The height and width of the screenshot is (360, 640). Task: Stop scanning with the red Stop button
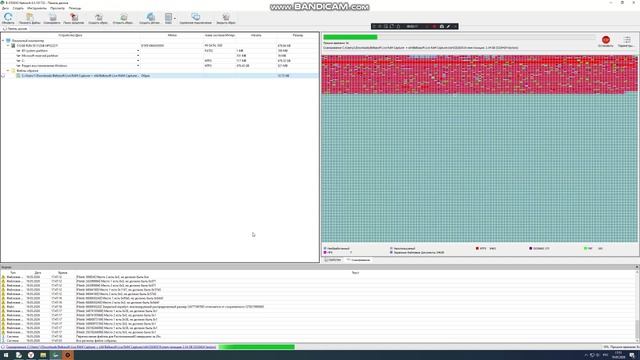coord(606,41)
